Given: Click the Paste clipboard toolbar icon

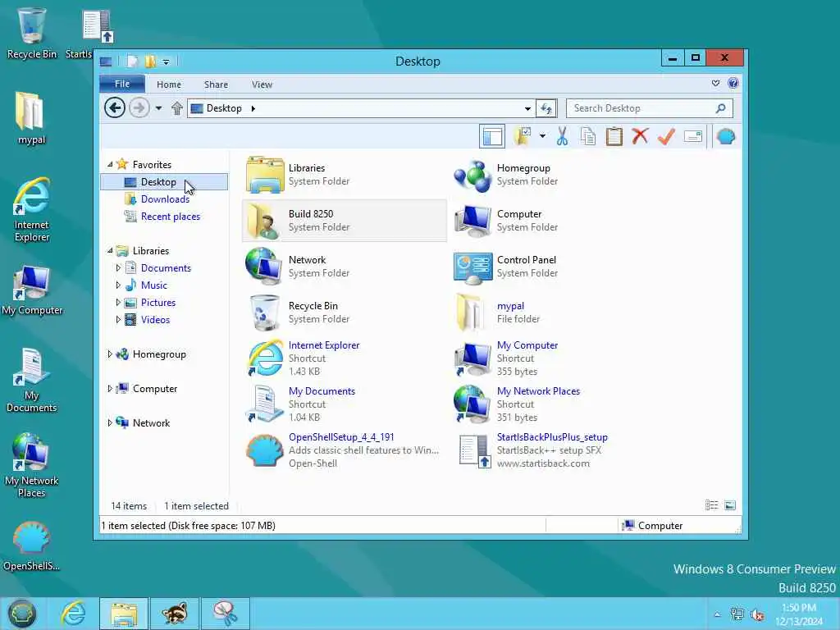Looking at the screenshot, I should point(614,136).
